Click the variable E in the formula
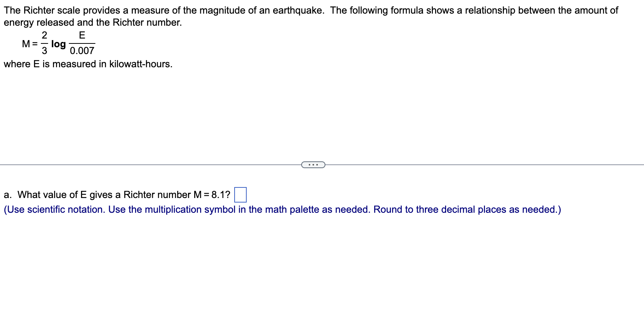Image resolution: width=644 pixels, height=328 pixels. pos(81,36)
